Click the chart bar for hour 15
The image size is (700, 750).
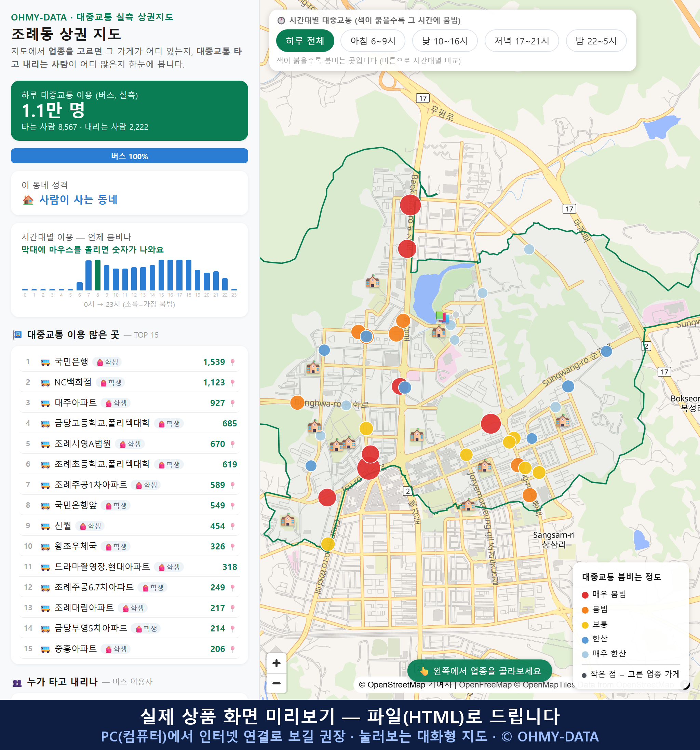(x=161, y=275)
